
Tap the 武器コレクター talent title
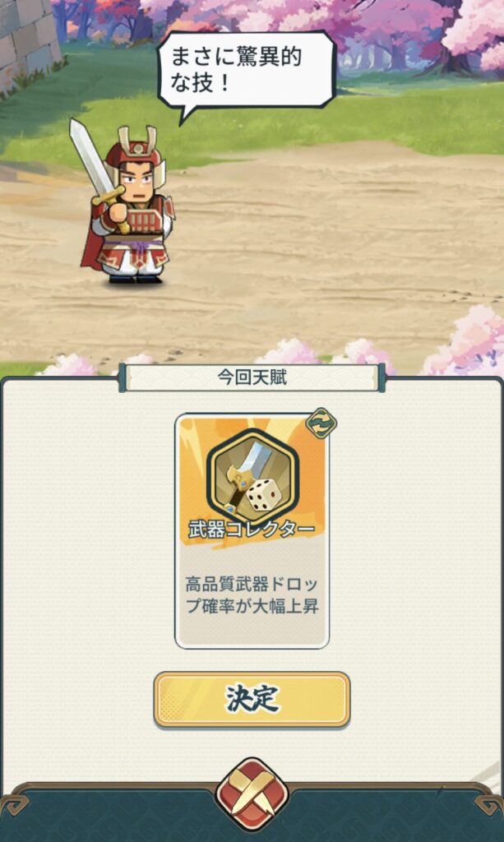tap(252, 529)
